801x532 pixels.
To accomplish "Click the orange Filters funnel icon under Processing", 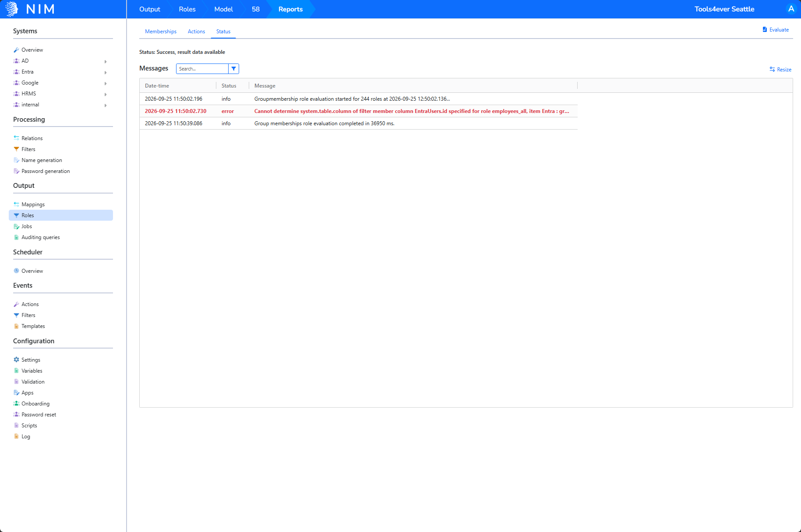I will 16,149.
